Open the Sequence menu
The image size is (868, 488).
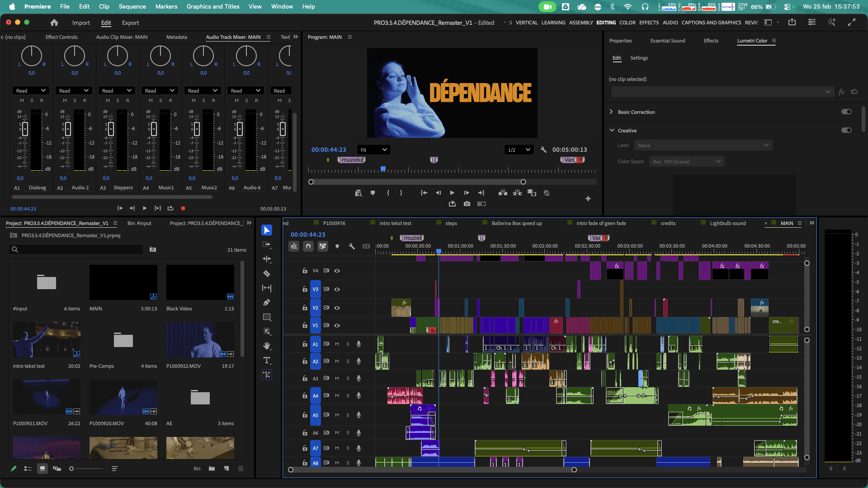(x=132, y=6)
